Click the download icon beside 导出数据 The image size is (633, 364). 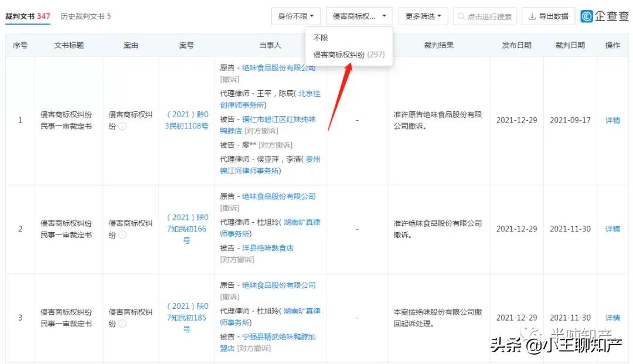[x=532, y=16]
